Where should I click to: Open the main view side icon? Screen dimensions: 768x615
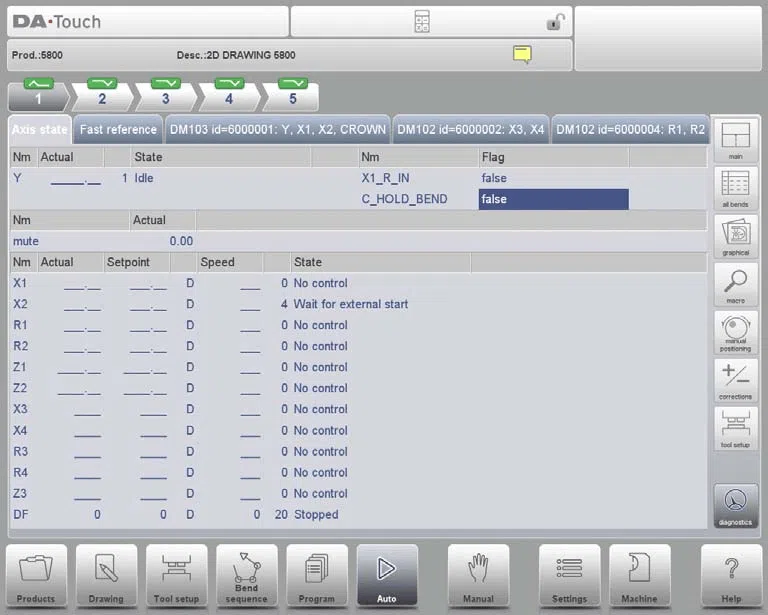point(736,141)
